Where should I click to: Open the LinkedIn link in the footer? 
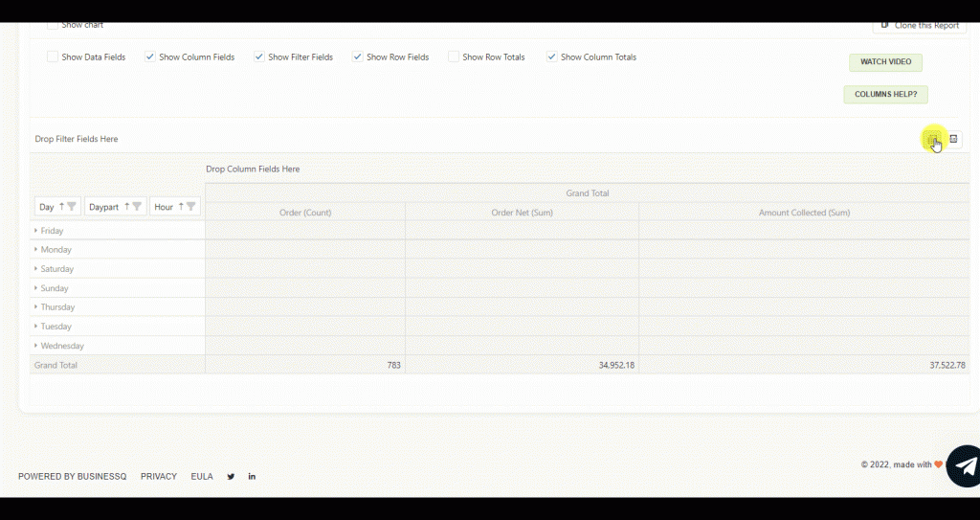(x=252, y=476)
